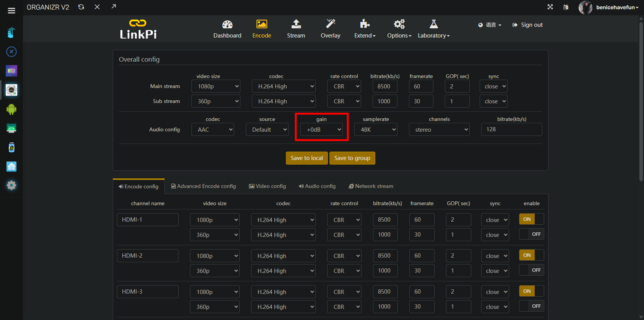This screenshot has height=320, width=644.
Task: Toggle the HDMI-3 main stream ON switch
Action: tap(531, 291)
